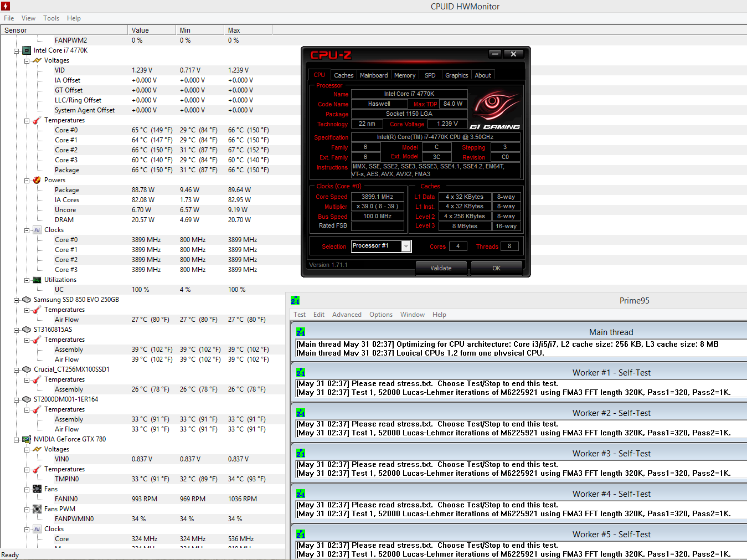
Task: Open the HWMonitor Tools menu
Action: [x=51, y=18]
